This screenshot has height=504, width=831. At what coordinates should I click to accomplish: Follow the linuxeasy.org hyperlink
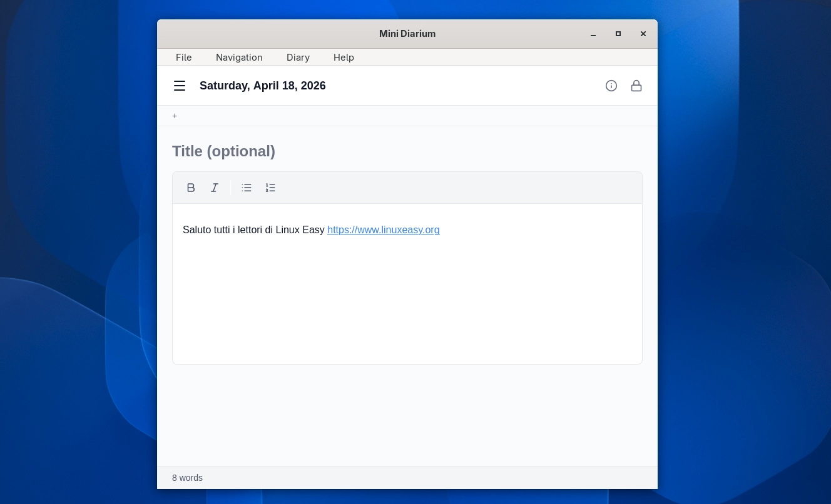click(383, 230)
